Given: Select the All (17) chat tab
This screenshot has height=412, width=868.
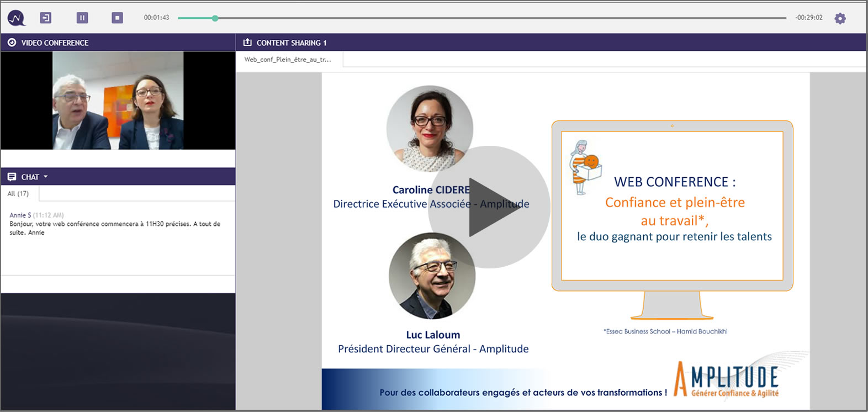Looking at the screenshot, I should click(x=19, y=194).
